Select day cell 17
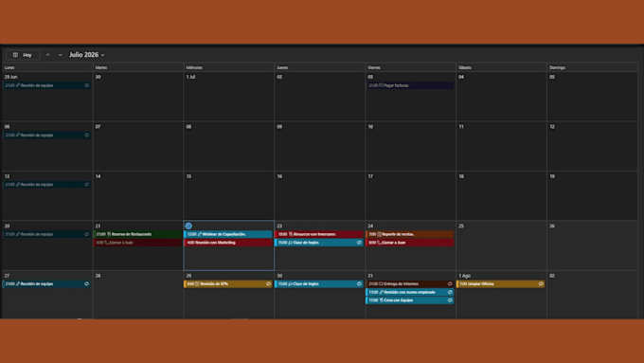Image resolution: width=644 pixels, height=363 pixels. (410, 196)
